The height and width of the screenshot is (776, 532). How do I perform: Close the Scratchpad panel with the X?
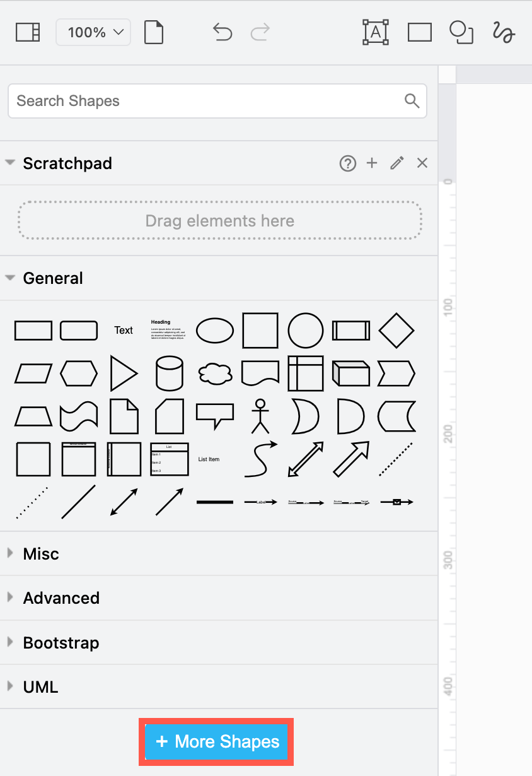point(422,163)
